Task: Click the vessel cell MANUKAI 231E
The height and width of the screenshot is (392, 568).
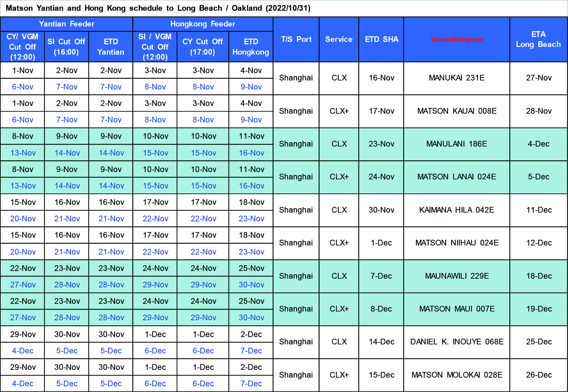Action: (x=457, y=78)
